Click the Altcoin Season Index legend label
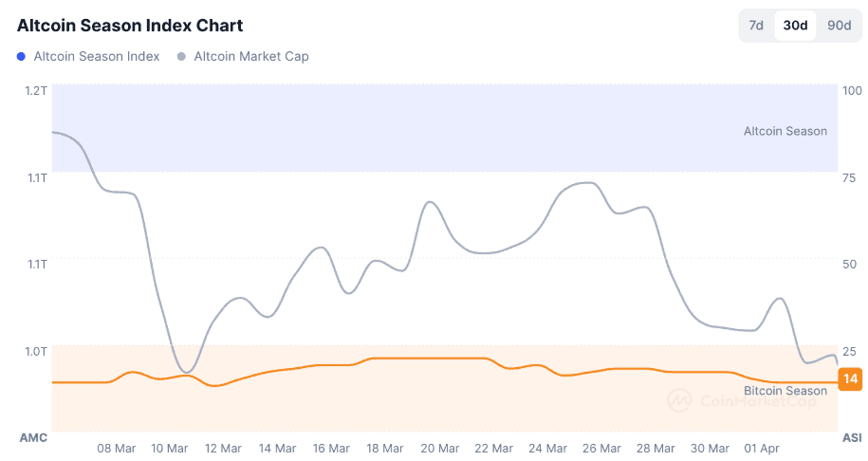The height and width of the screenshot is (461, 868). pyautogui.click(x=97, y=56)
